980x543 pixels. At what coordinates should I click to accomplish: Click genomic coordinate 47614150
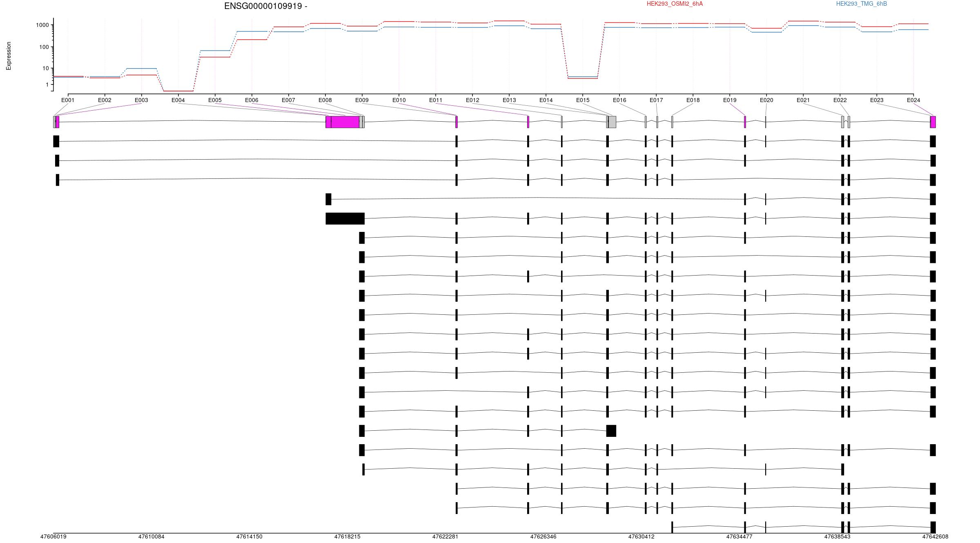coord(249,536)
